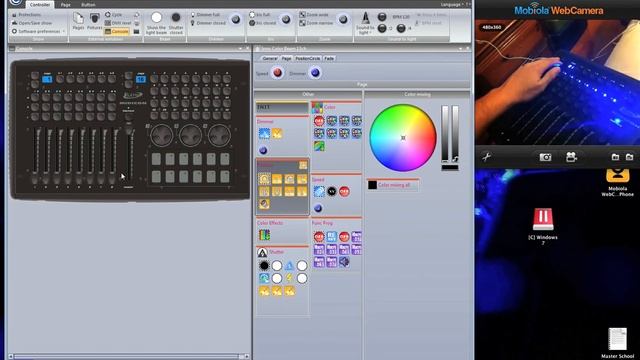Screen dimensions: 640x360
Task: Toggle Show the light beam
Action: [156, 23]
